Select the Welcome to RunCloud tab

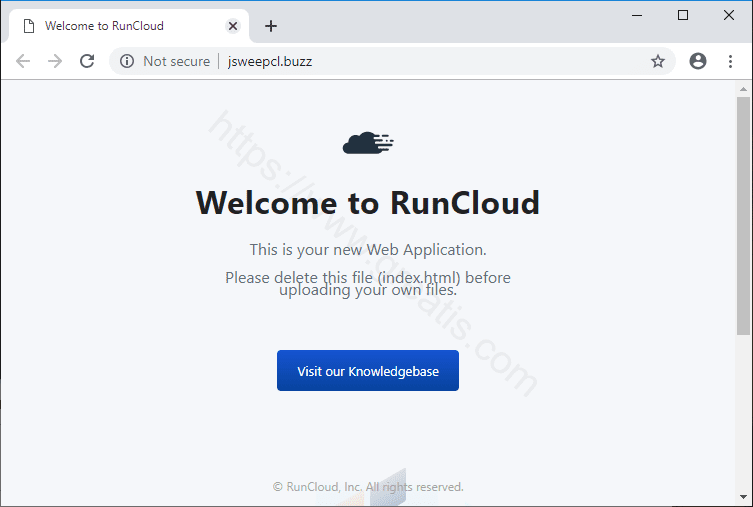coord(110,26)
